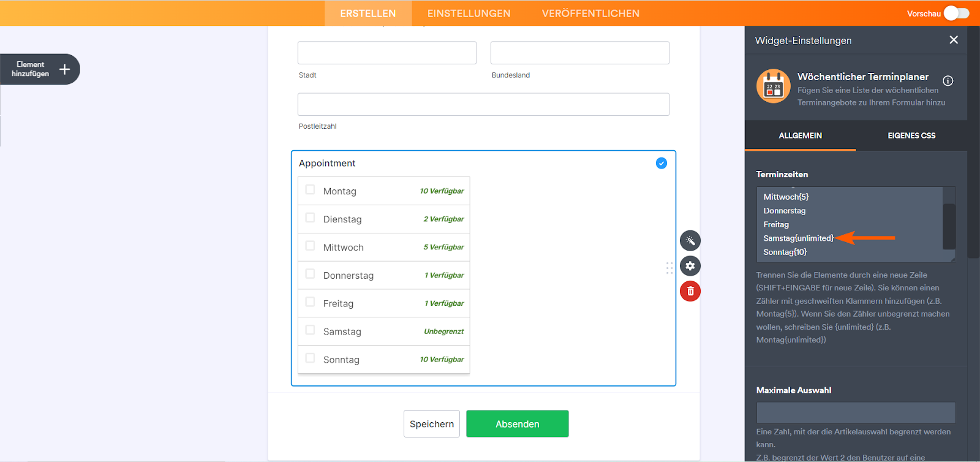Open the EINSTELLUNGEN tab
This screenshot has height=462, width=980.
[469, 13]
